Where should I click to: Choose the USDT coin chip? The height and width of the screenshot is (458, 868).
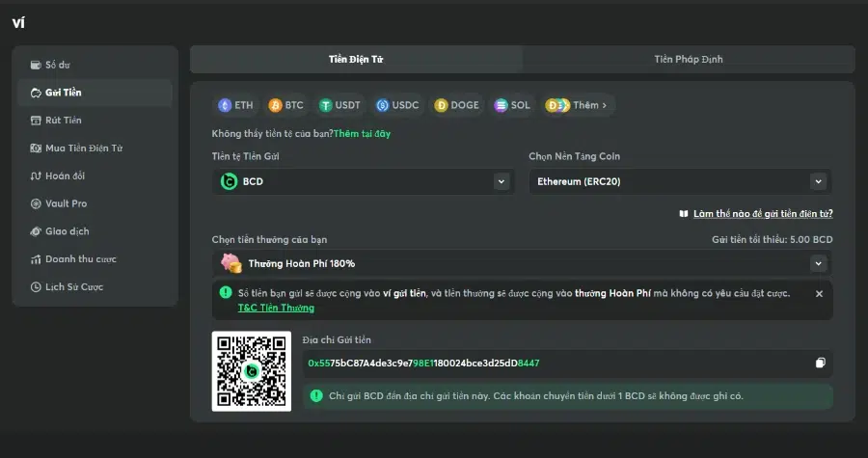[x=339, y=105]
